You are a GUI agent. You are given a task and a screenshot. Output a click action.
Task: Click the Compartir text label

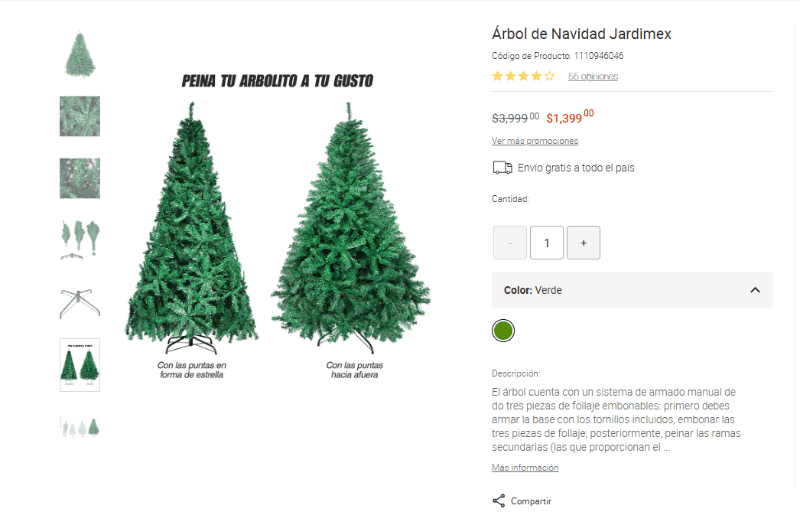coord(531,501)
